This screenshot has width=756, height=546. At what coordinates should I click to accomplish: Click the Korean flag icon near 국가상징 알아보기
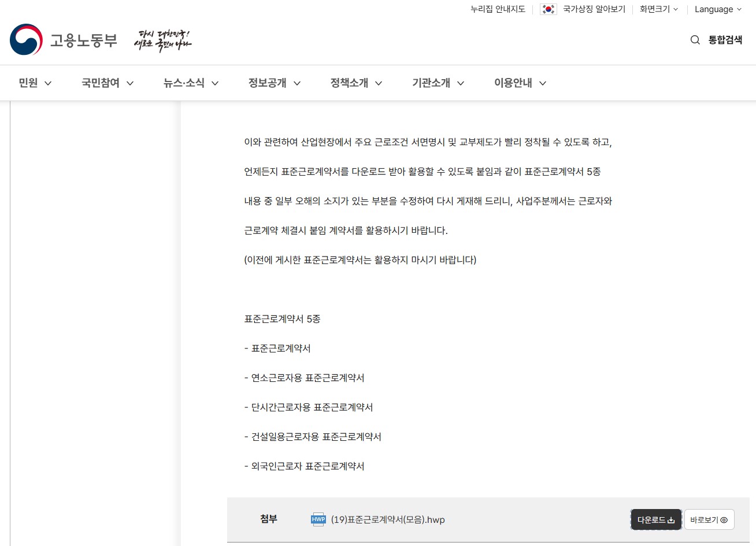547,9
